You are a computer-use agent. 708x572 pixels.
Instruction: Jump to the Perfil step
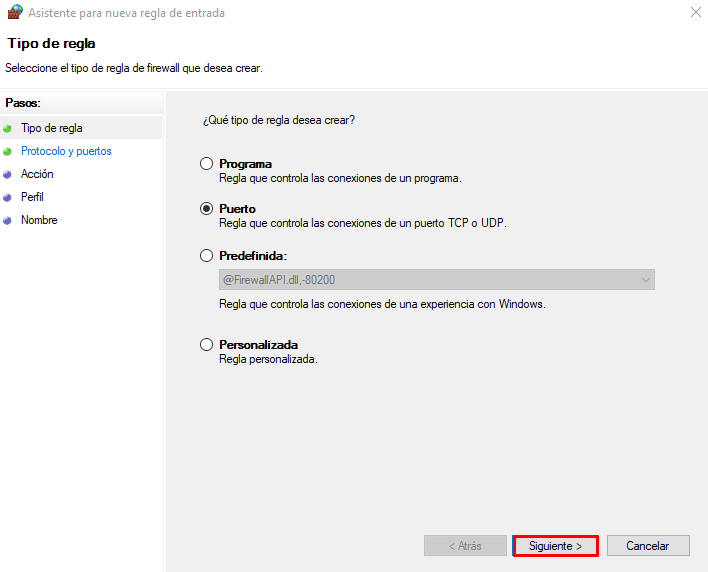coord(32,197)
